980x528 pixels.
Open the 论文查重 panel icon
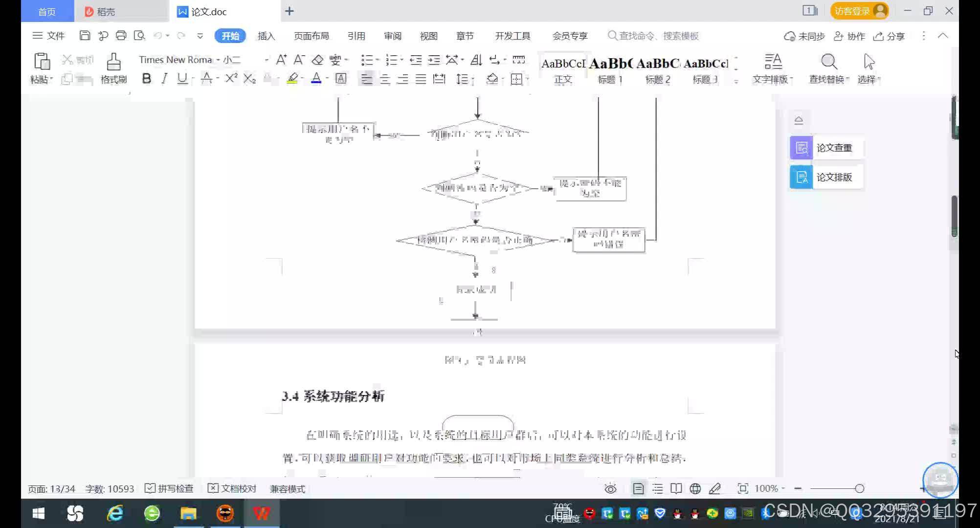click(802, 147)
